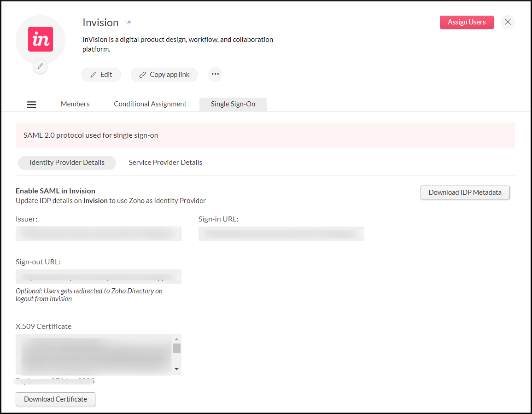Viewport: 532px width, 414px height.
Task: Click the Invision app logo
Action: click(x=41, y=39)
